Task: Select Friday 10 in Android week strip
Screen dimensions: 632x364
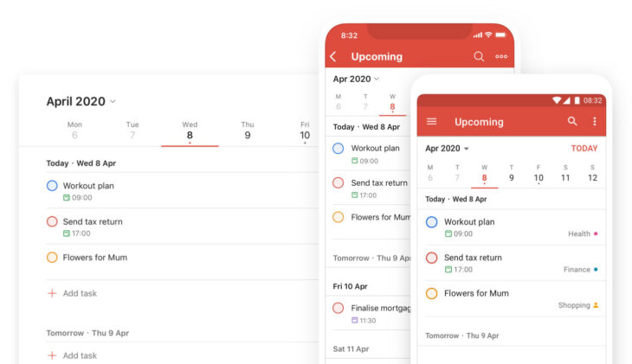Action: point(538,174)
